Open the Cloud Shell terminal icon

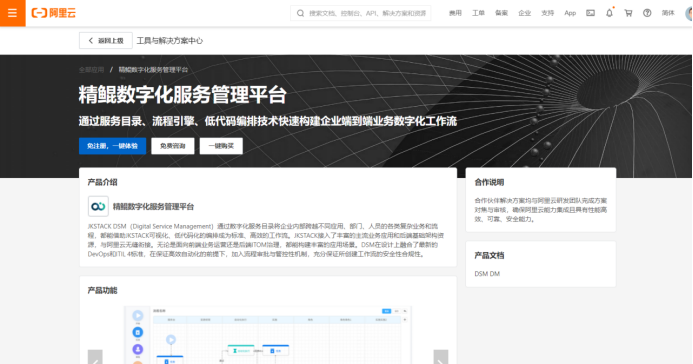590,13
